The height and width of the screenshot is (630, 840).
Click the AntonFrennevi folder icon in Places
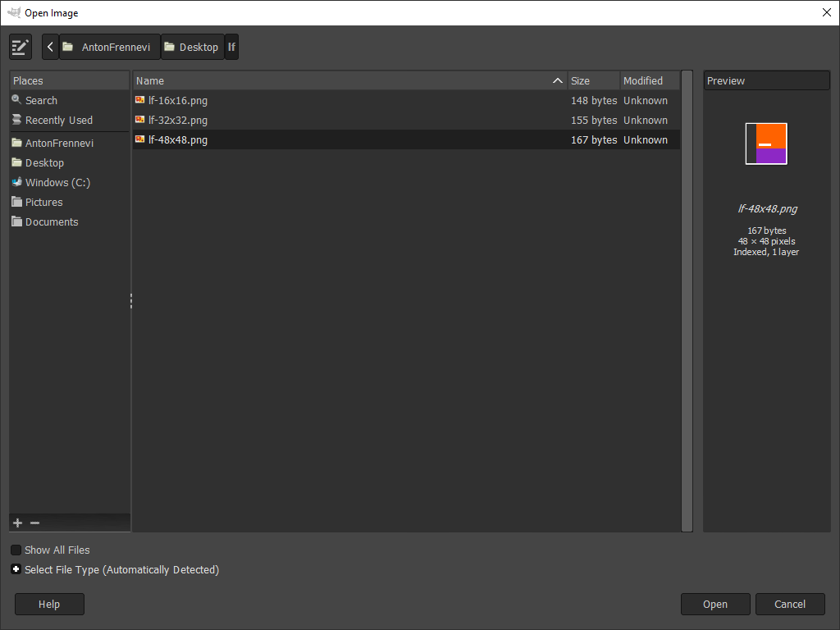coord(16,143)
